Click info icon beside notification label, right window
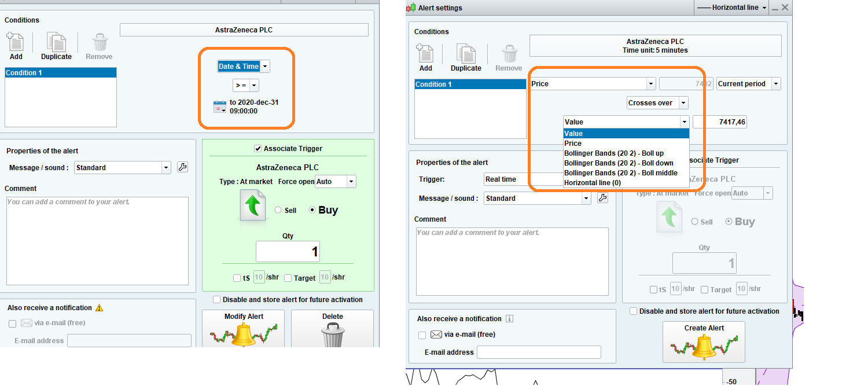This screenshot has height=386, width=868. (509, 319)
